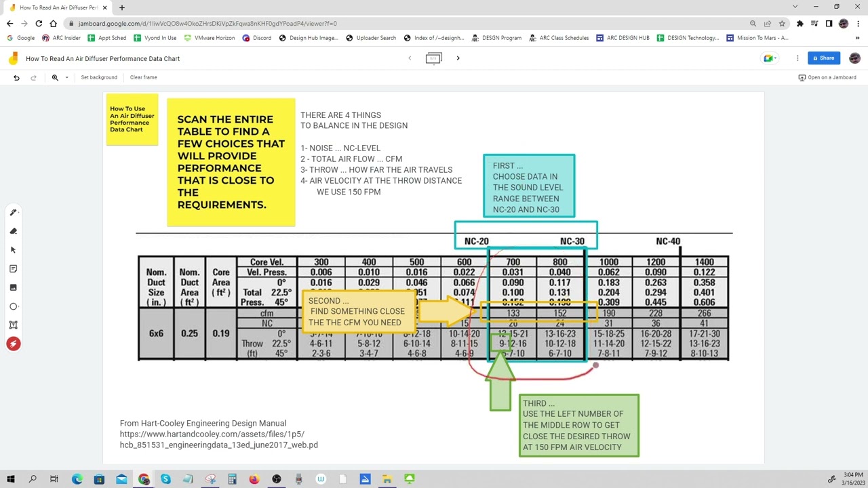Screen dimensions: 868x488
Task: Show more bookmarks chevron
Action: click(x=858, y=38)
